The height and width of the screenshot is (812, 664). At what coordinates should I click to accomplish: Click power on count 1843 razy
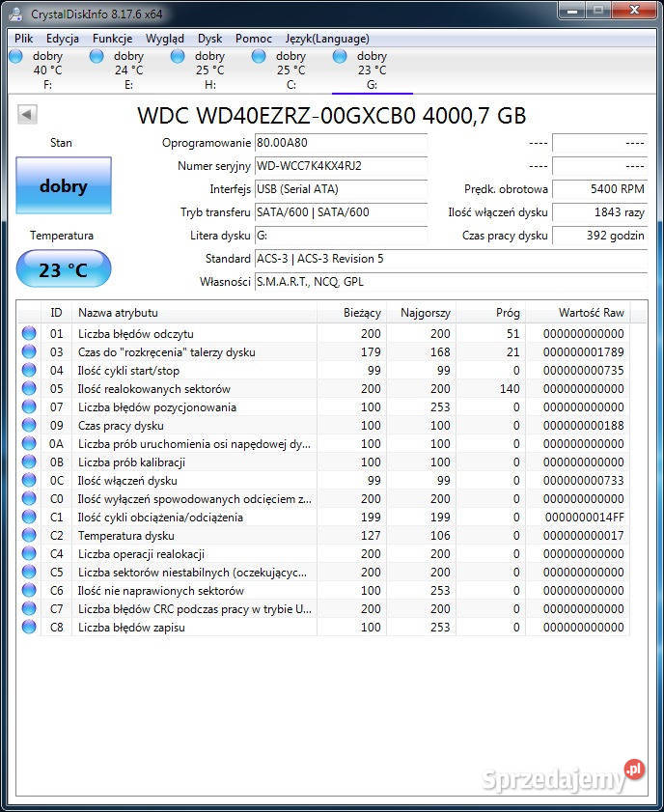(599, 211)
